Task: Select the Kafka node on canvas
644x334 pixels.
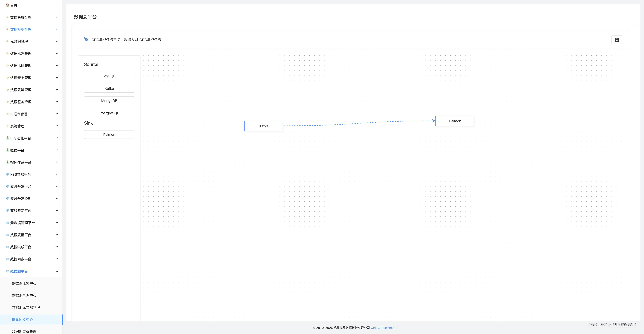Action: (263, 126)
